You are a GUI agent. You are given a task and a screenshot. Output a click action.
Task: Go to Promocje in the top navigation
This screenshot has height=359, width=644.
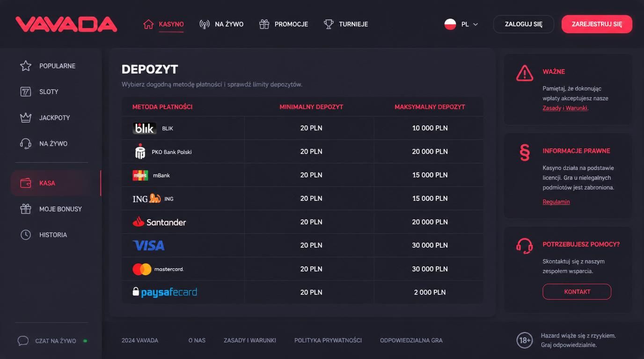point(284,24)
